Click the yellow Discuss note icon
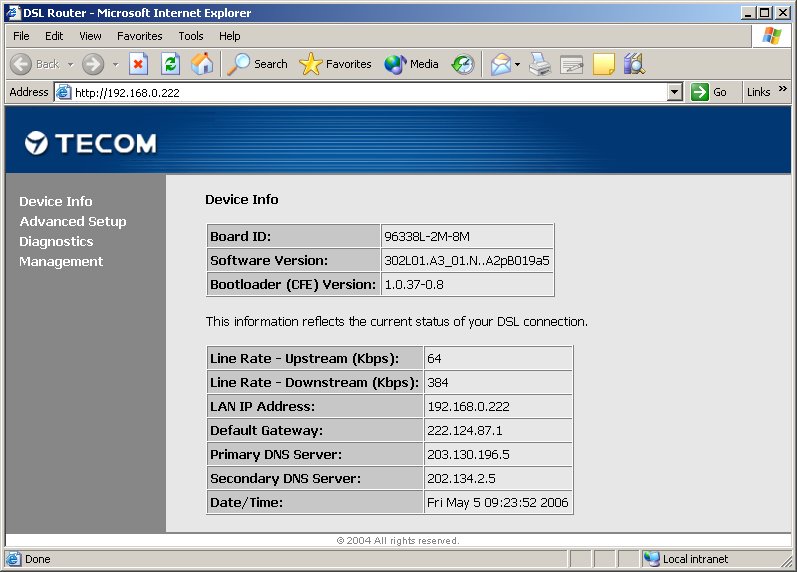 [603, 64]
